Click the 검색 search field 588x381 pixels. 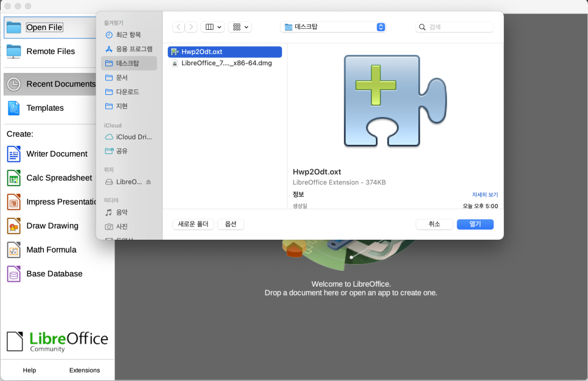pos(455,27)
